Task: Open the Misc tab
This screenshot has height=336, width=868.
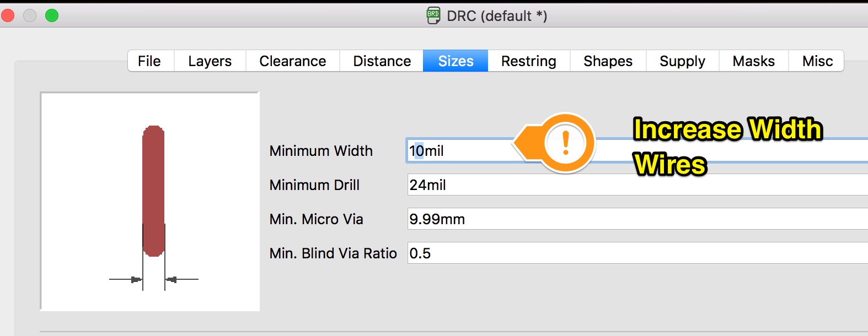Action: pos(817,61)
